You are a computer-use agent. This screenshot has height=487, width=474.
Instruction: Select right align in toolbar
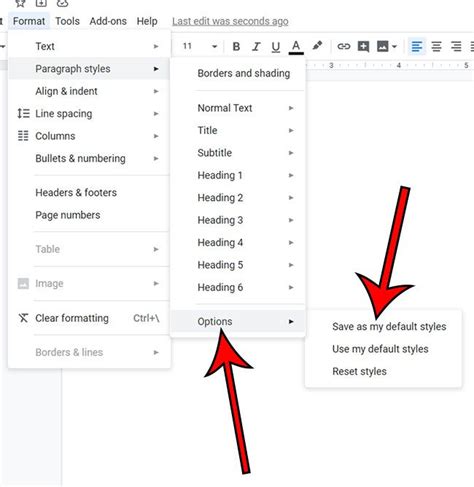point(456,46)
